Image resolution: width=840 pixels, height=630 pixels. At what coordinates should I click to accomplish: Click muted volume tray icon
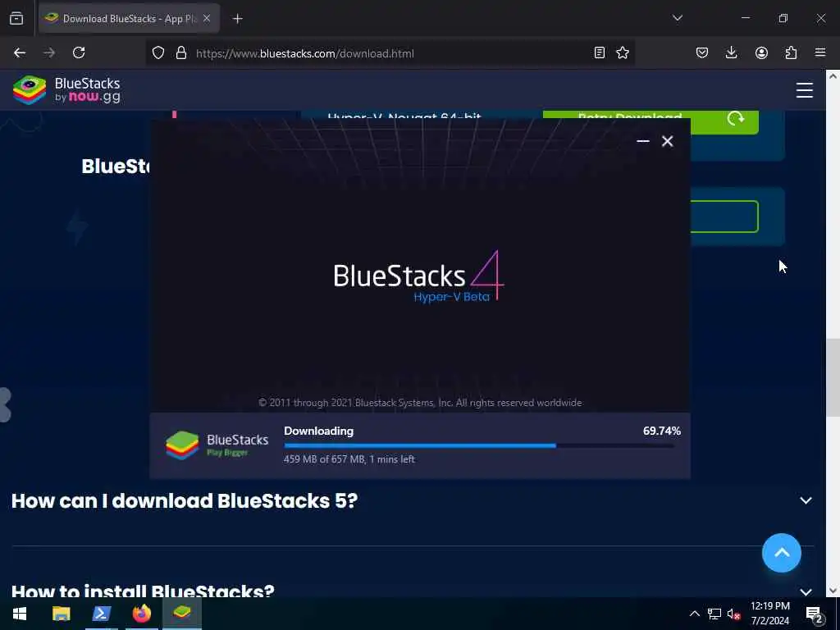click(734, 614)
